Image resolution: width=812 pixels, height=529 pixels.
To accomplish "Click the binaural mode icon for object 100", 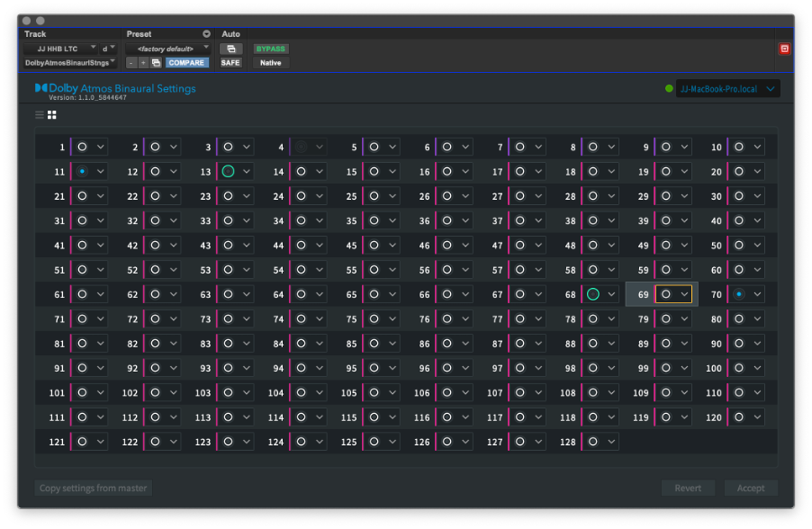I will point(739,368).
